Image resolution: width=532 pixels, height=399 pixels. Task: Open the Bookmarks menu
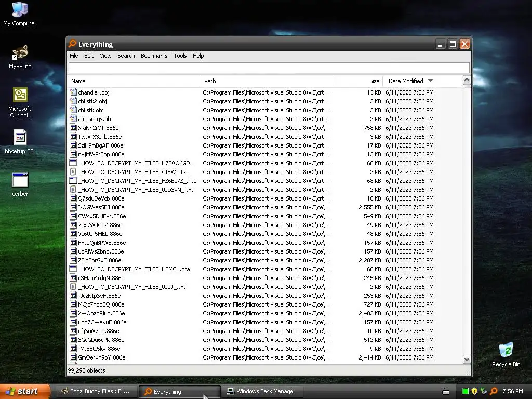(x=154, y=56)
